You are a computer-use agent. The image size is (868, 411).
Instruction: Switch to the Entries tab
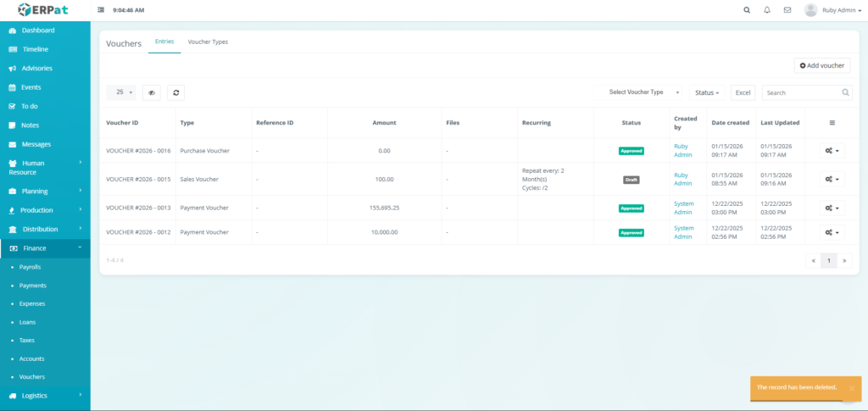pyautogui.click(x=164, y=42)
